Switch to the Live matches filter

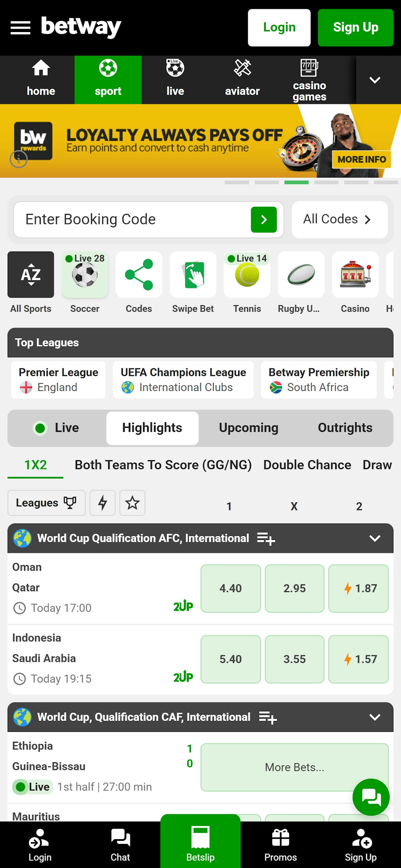(56, 428)
